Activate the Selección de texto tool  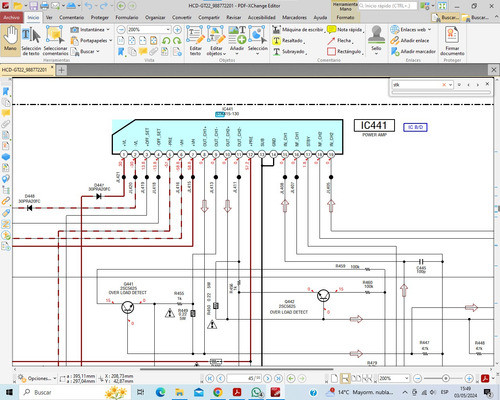tap(31, 41)
